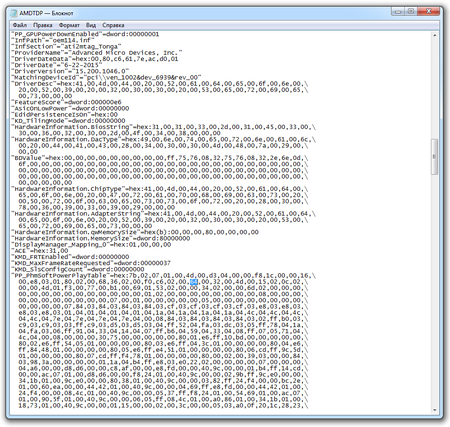This screenshot has height=427, width=450.
Task: Click the "BDValue" hex line
Action: click(x=160, y=158)
